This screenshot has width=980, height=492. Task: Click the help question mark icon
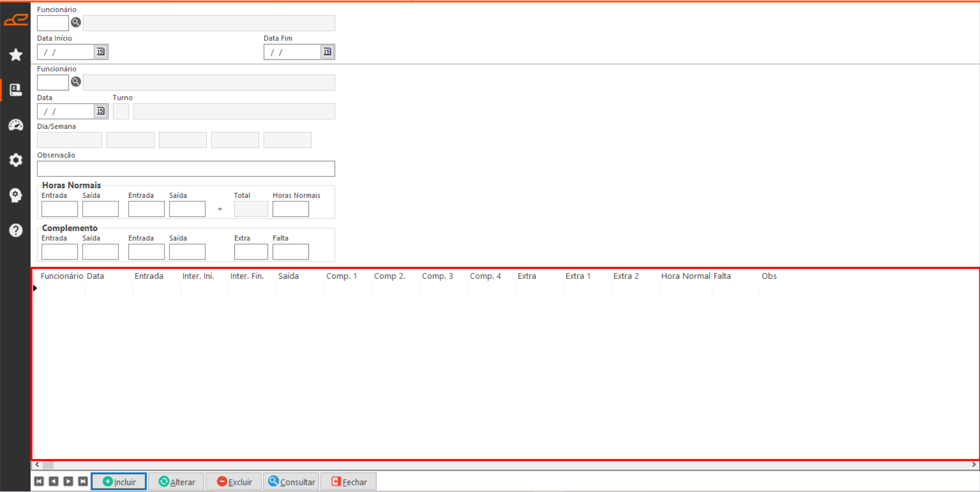click(x=16, y=230)
